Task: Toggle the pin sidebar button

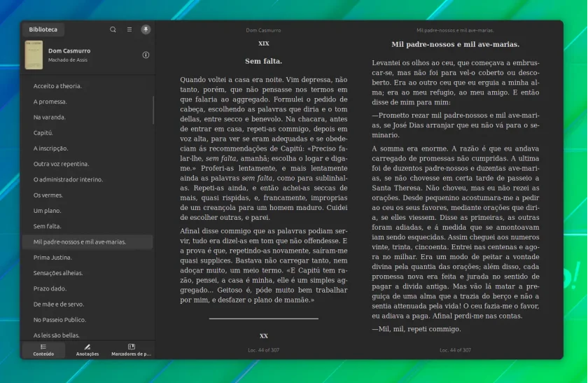Action: click(146, 29)
